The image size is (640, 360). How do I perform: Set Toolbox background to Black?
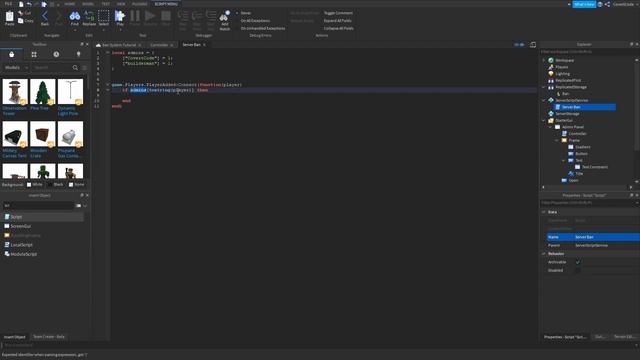(50, 184)
